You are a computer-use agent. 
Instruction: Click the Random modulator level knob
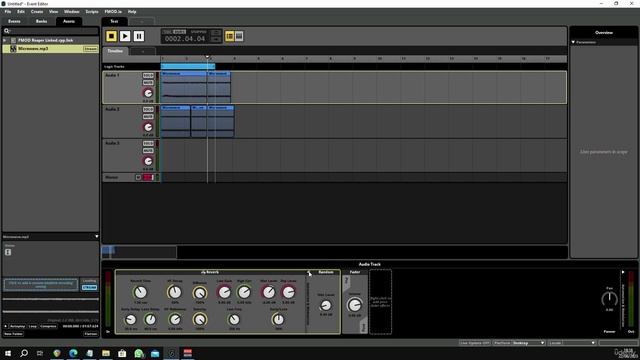326,305
